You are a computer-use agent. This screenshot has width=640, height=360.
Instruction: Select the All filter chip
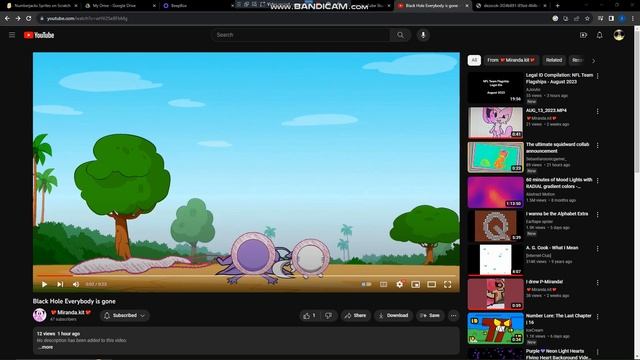coord(474,60)
